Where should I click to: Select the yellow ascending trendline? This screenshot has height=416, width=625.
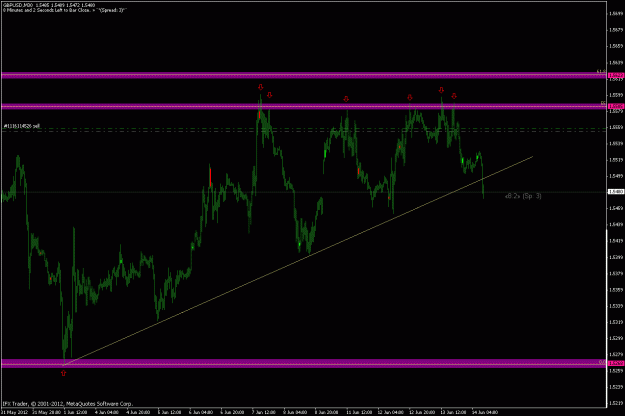298,261
